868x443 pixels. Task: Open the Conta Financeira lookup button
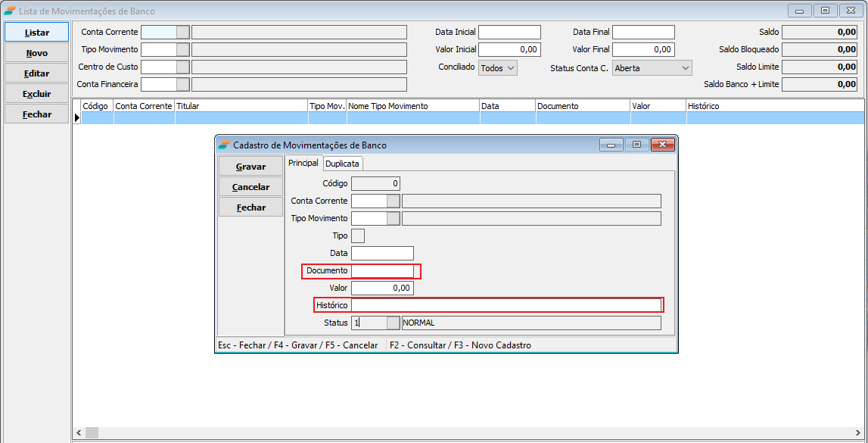click(x=182, y=84)
